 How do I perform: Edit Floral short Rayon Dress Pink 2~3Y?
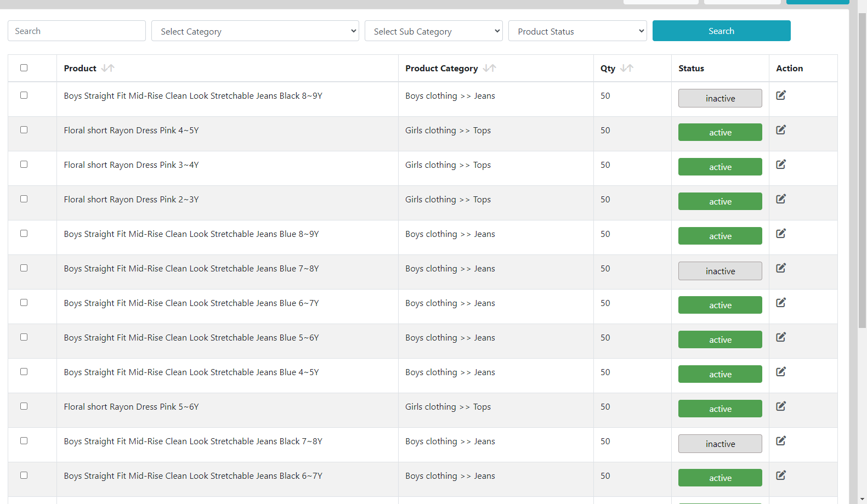tap(781, 199)
